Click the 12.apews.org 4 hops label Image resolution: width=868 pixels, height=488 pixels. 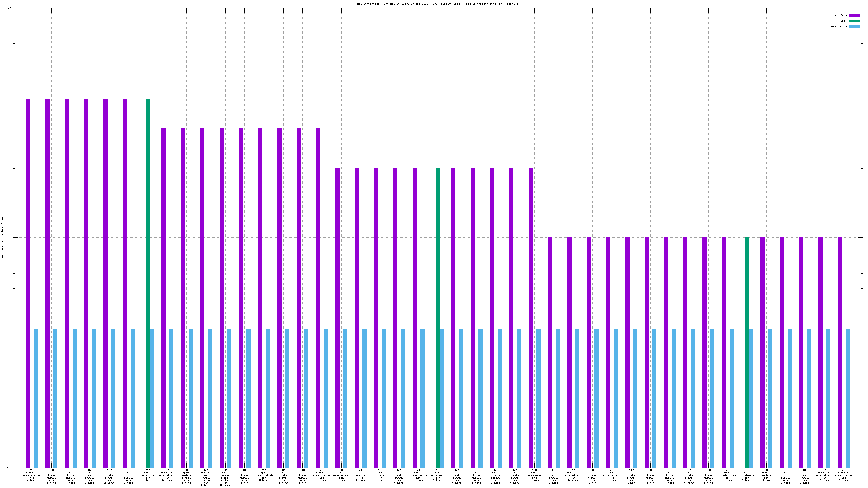pyautogui.click(x=360, y=475)
